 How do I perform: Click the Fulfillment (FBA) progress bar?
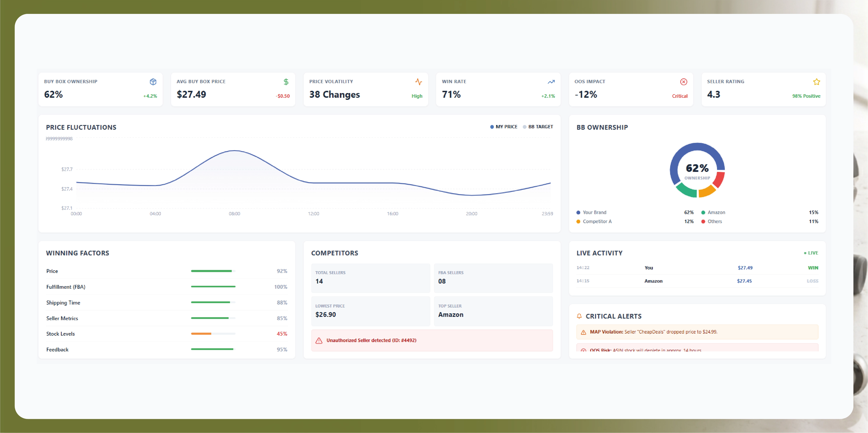click(x=213, y=286)
